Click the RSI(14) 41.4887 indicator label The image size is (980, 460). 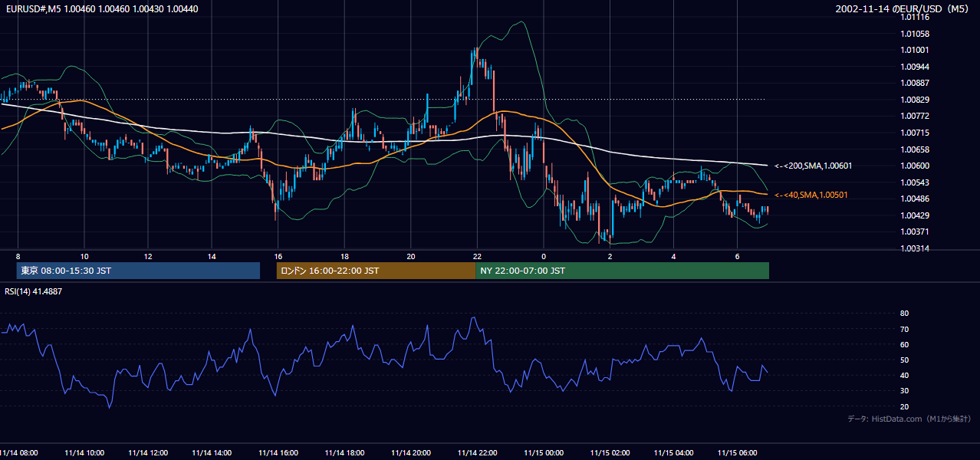[x=34, y=291]
